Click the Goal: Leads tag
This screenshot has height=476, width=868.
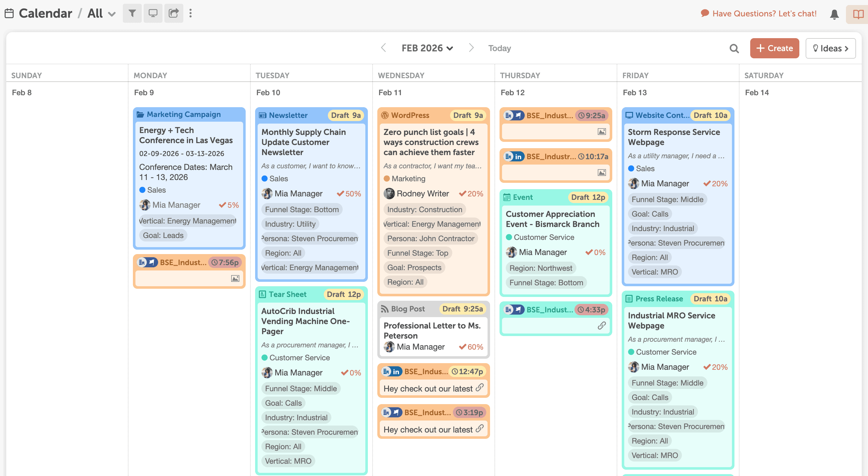163,235
